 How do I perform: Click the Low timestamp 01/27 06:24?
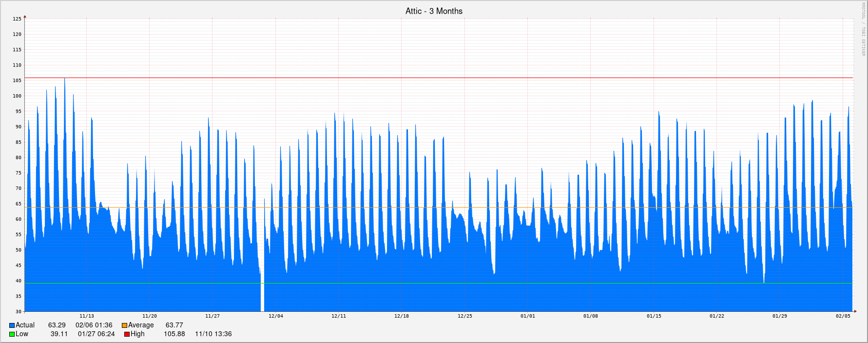tap(96, 334)
